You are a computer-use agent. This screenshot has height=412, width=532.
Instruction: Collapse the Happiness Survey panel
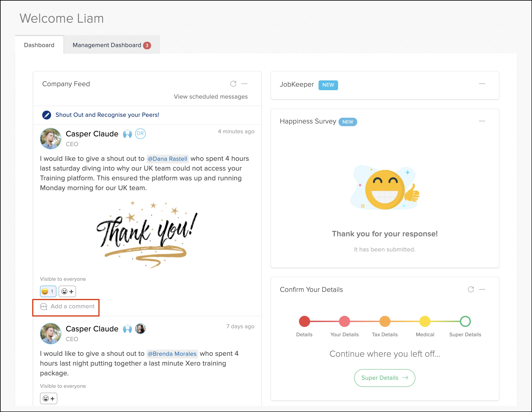(482, 121)
